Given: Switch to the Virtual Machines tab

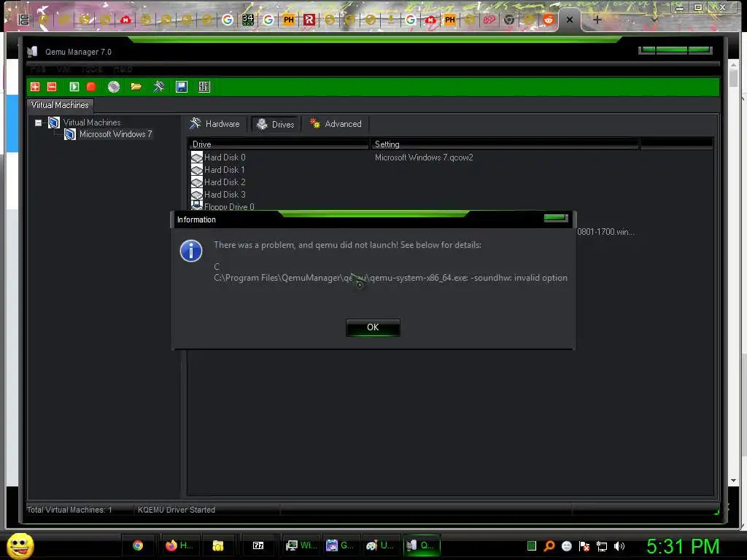Looking at the screenshot, I should 60,105.
